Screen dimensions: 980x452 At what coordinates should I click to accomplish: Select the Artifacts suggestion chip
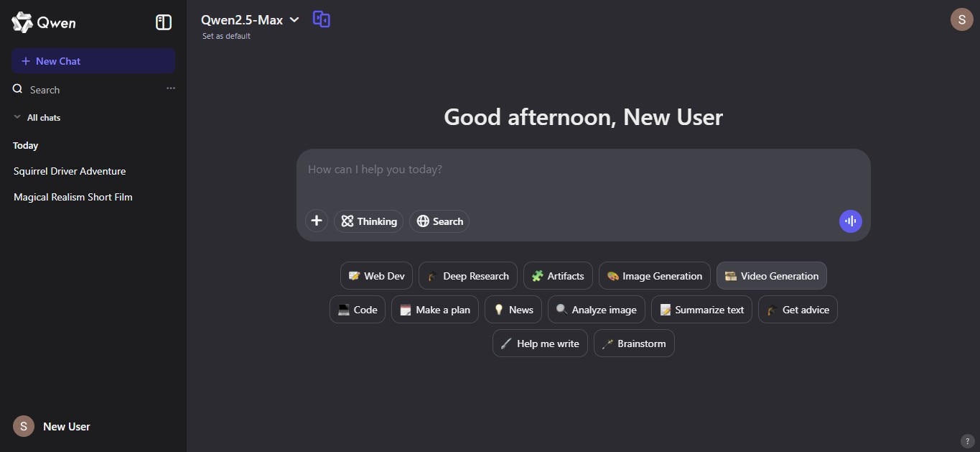(x=558, y=276)
